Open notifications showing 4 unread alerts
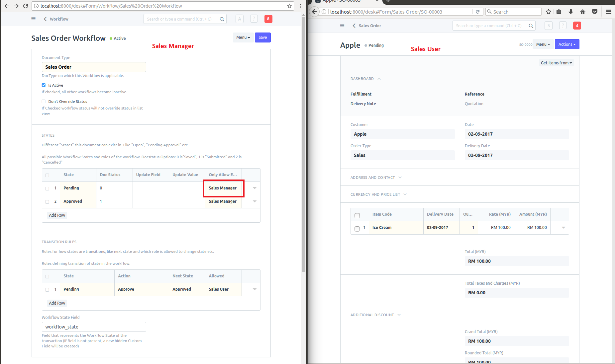Viewport: 615px width, 364px height. click(577, 26)
